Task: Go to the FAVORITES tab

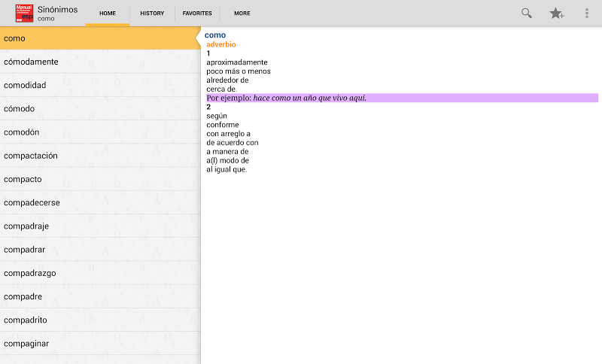Action: pyautogui.click(x=197, y=14)
